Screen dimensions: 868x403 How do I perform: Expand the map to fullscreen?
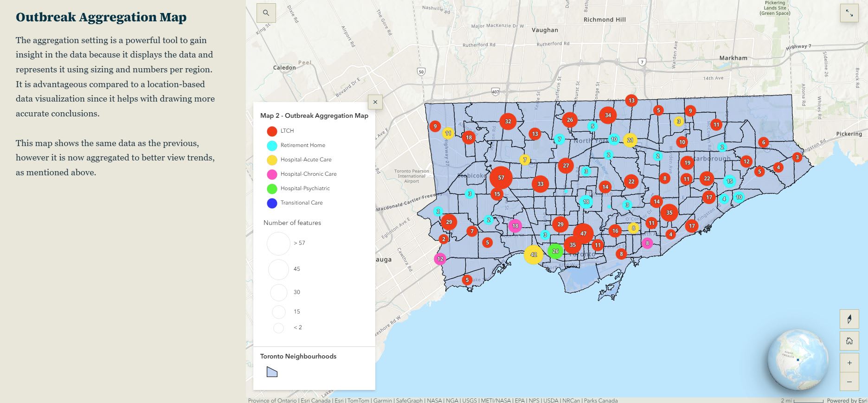click(x=849, y=13)
